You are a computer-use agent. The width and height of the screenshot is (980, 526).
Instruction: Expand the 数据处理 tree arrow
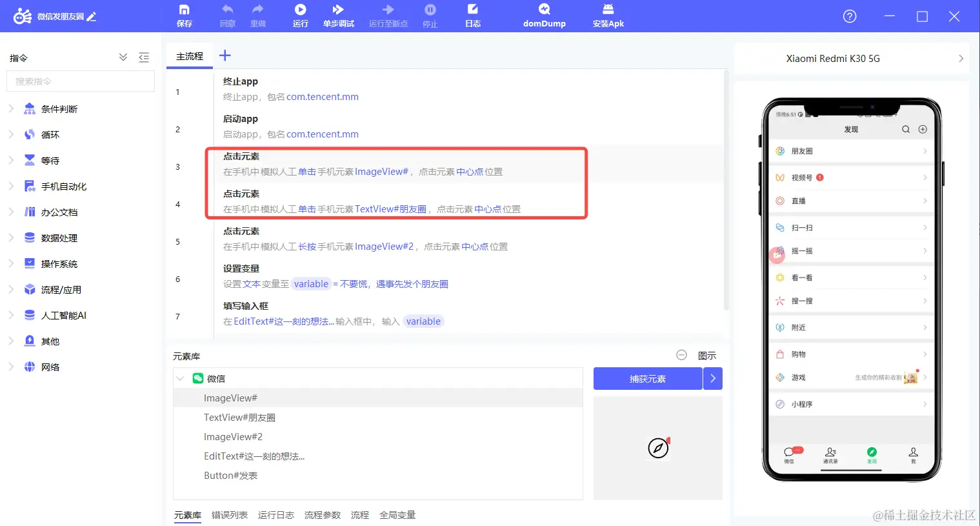(x=11, y=238)
